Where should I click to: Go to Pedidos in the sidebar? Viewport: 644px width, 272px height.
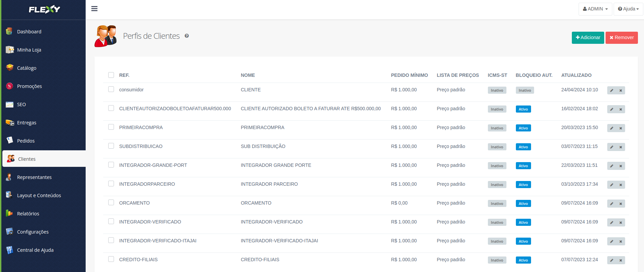click(26, 141)
